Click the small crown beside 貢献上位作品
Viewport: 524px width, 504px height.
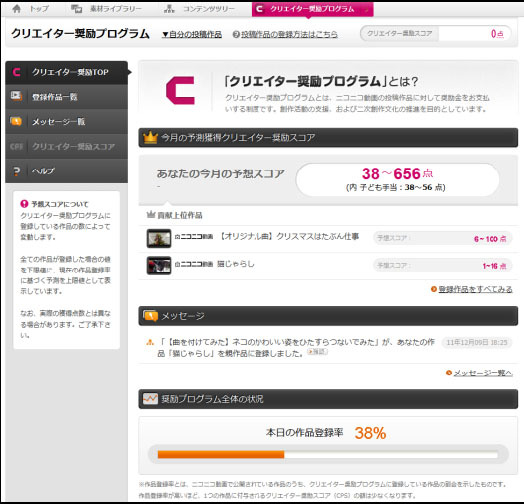[x=151, y=215]
